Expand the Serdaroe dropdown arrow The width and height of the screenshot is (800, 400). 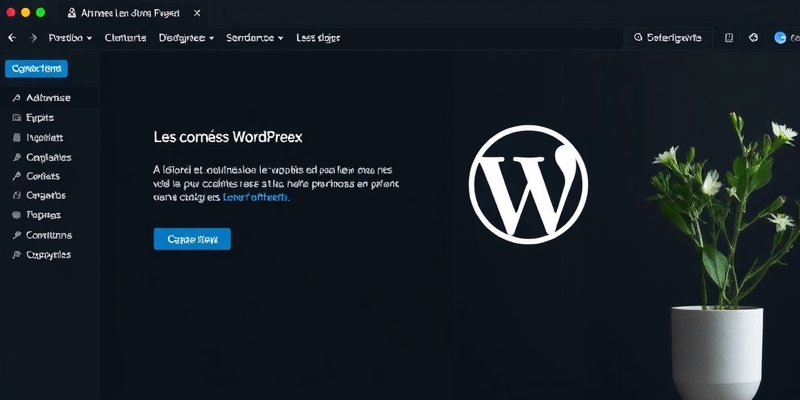tap(280, 38)
